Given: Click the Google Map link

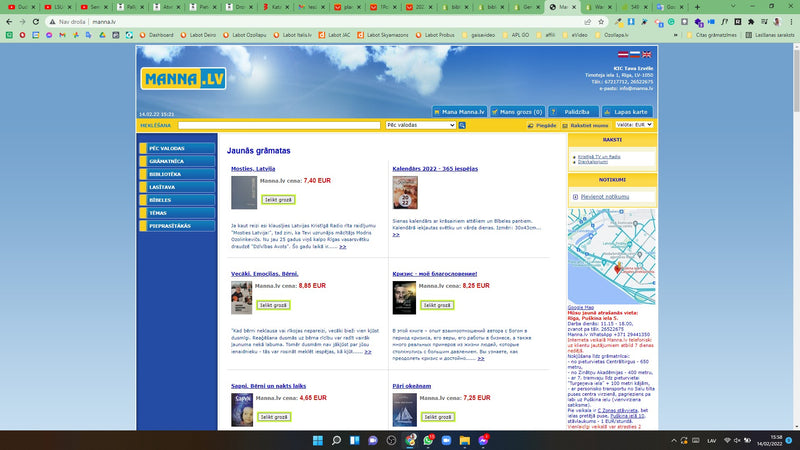Looking at the screenshot, I should [581, 308].
